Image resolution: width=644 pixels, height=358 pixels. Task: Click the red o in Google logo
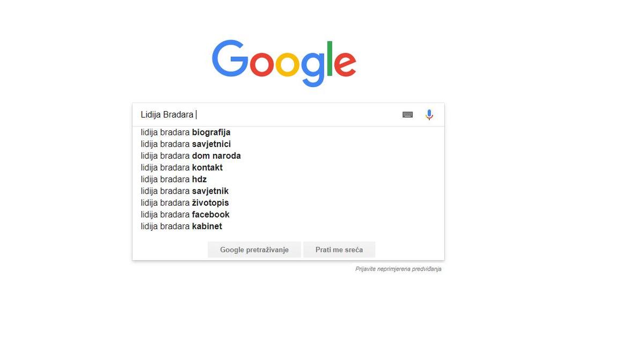261,64
